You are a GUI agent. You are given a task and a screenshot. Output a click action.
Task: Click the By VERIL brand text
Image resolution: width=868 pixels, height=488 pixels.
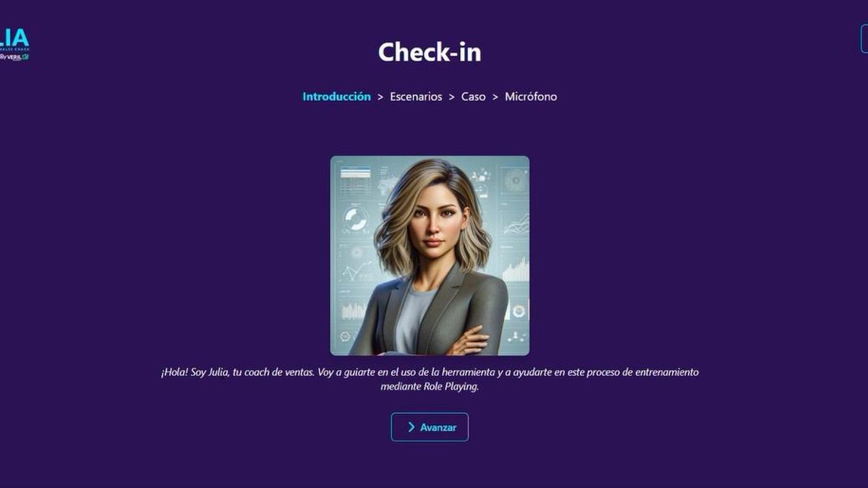[14, 56]
